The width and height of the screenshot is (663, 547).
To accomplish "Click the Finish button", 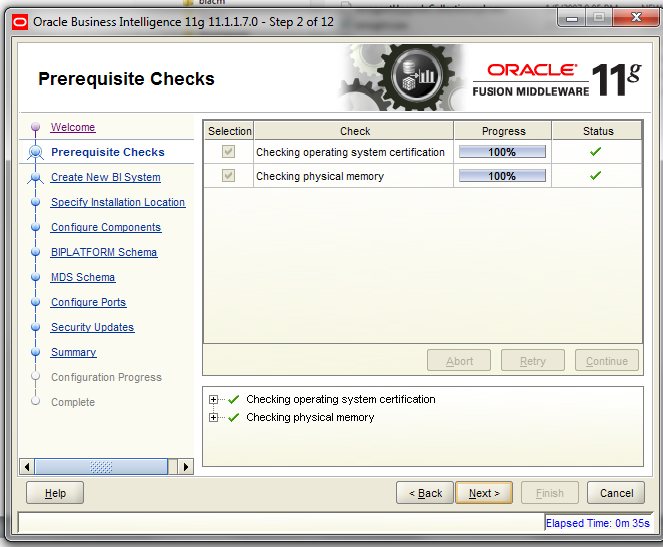I will pyautogui.click(x=550, y=492).
